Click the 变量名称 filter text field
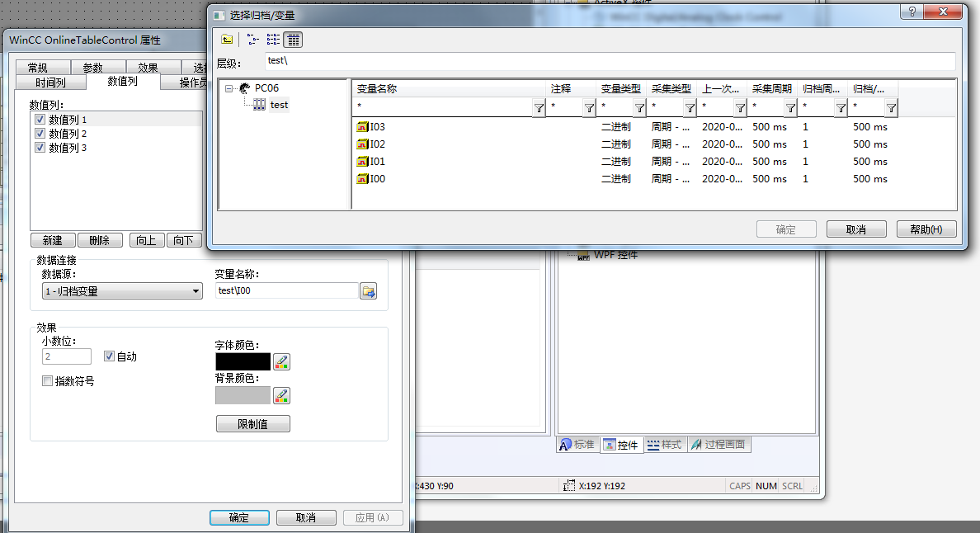The height and width of the screenshot is (533, 980). pyautogui.click(x=443, y=107)
